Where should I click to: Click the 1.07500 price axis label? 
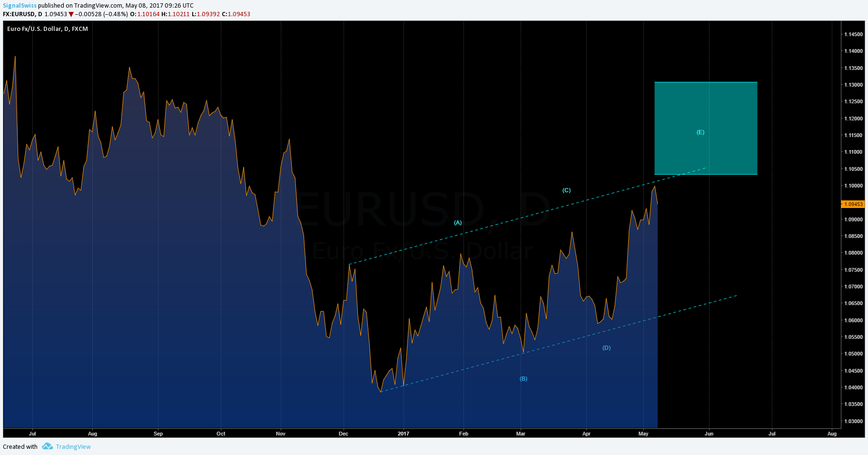click(853, 270)
